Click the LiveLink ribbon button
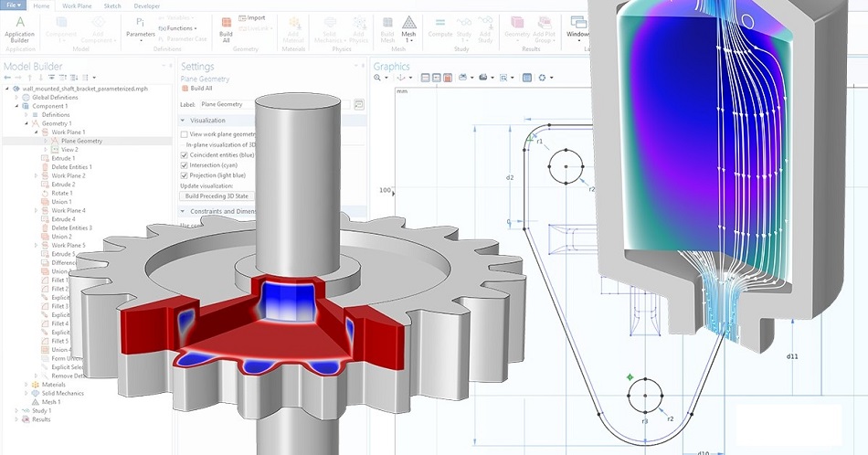The image size is (868, 455). click(x=257, y=28)
